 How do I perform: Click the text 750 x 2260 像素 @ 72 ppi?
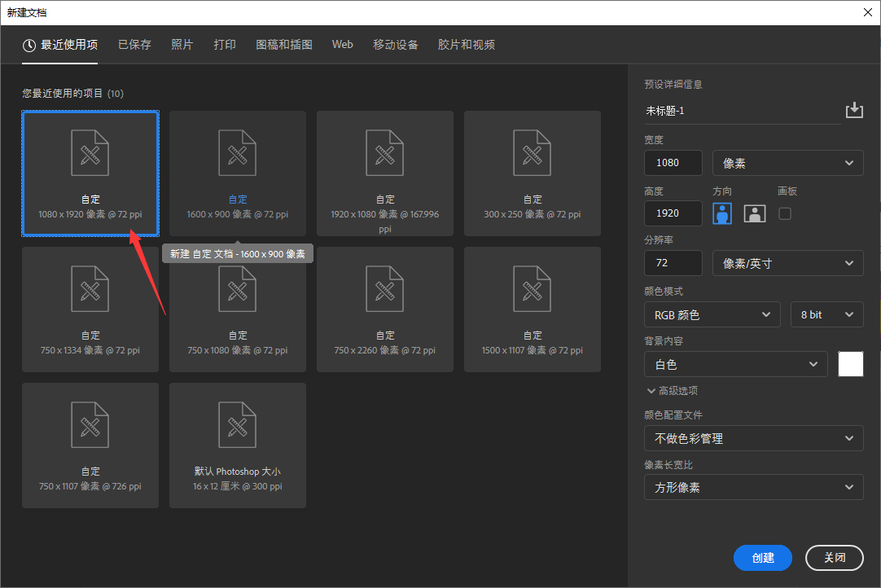coord(385,350)
